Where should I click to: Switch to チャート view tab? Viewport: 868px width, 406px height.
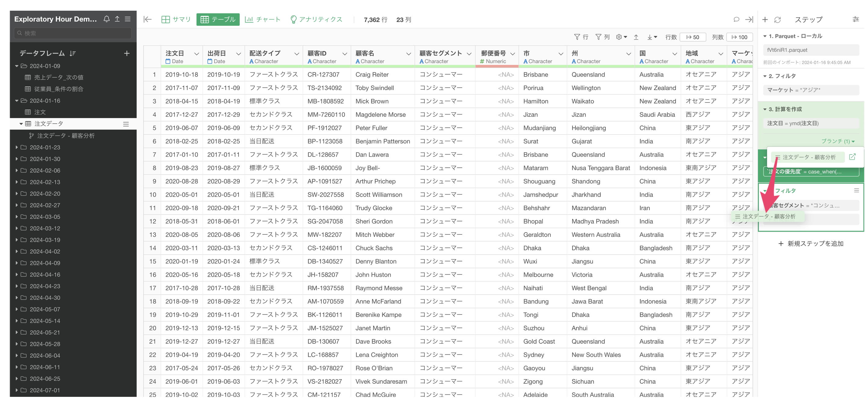coord(262,20)
